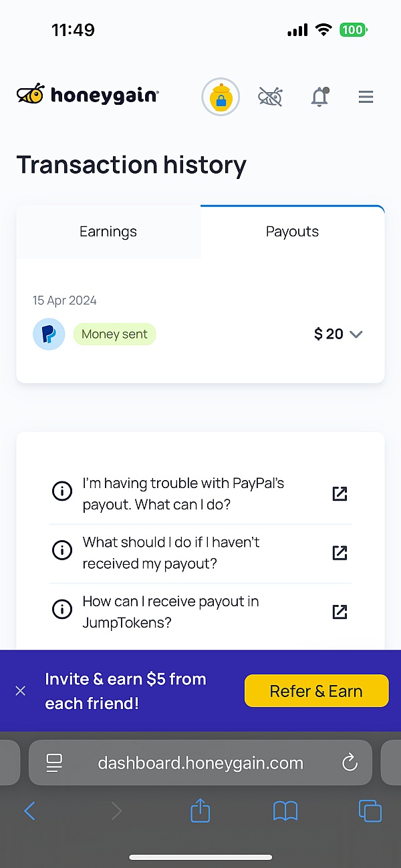Switch to the Earnings tab
The image size is (401, 868).
coord(108,232)
